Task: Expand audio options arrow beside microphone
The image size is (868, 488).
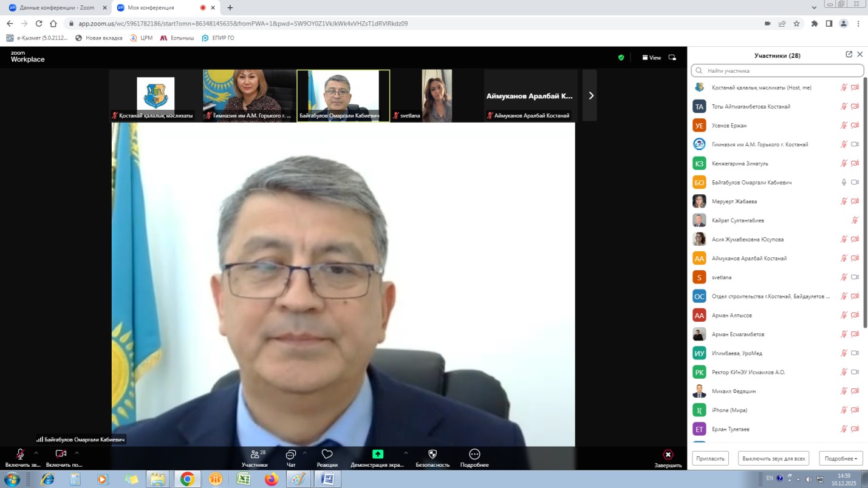Action: 36,453
